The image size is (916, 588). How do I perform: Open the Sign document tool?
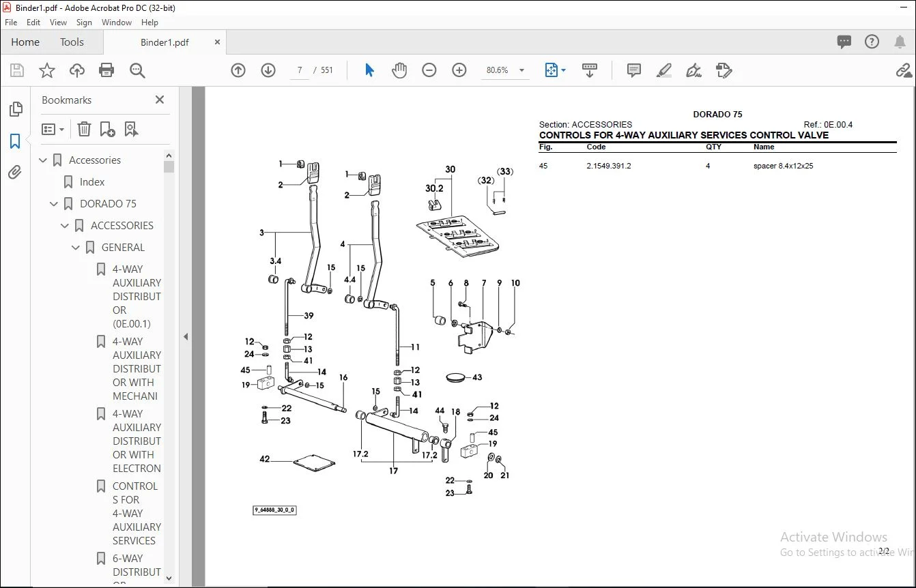tap(693, 70)
